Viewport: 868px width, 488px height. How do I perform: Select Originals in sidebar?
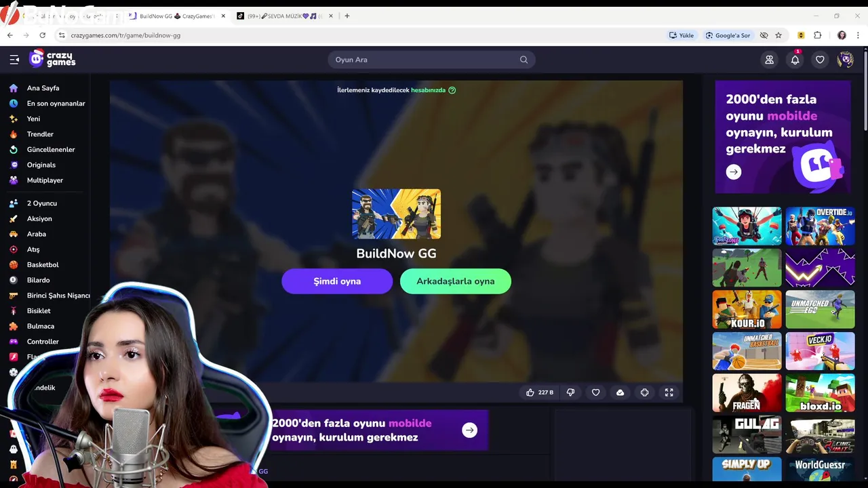coord(41,165)
